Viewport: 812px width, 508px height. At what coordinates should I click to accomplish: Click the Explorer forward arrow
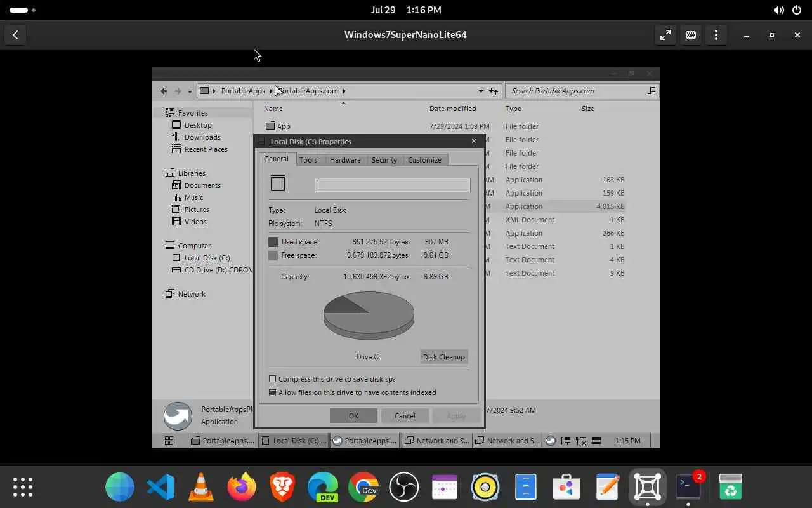point(178,91)
